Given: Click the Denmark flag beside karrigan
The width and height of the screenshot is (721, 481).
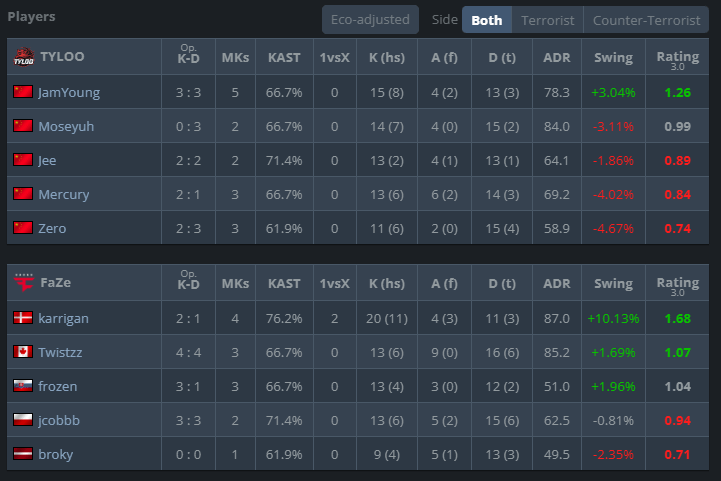Looking at the screenshot, I should coord(23,318).
